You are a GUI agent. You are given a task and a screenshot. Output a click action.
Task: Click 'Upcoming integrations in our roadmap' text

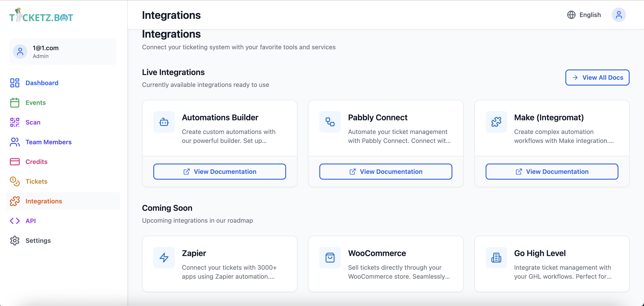point(197,221)
